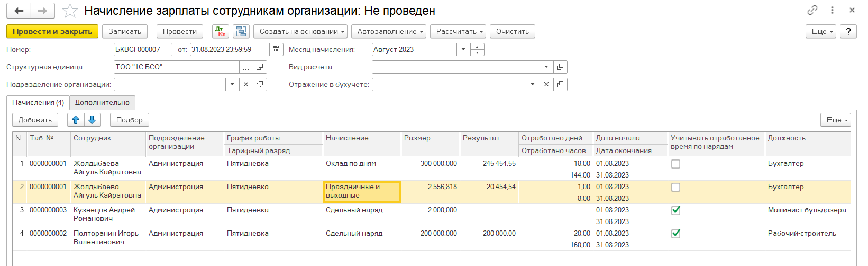Select Сдельный наряд cell for Кузнецов

pyautogui.click(x=362, y=215)
